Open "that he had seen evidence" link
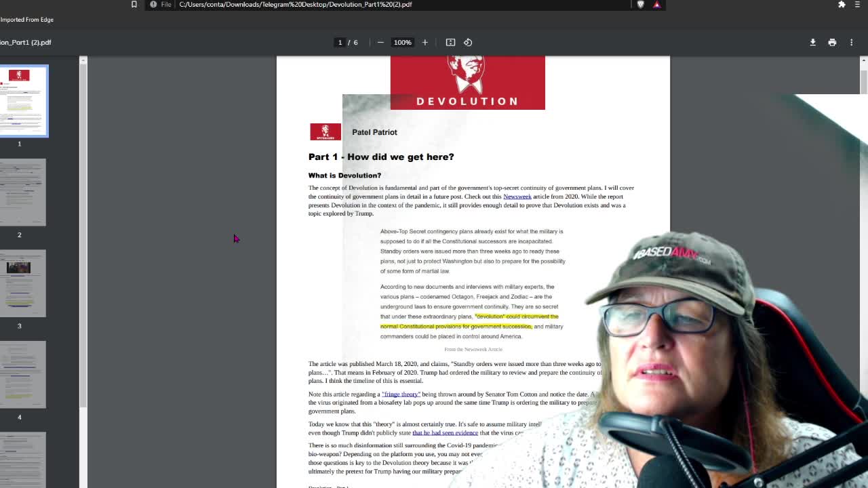 point(445,433)
